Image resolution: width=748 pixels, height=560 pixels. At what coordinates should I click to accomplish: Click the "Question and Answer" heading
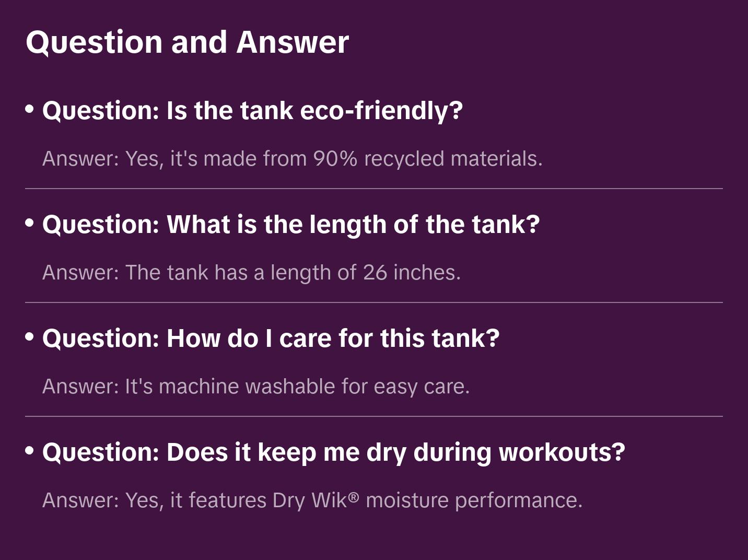tap(187, 42)
